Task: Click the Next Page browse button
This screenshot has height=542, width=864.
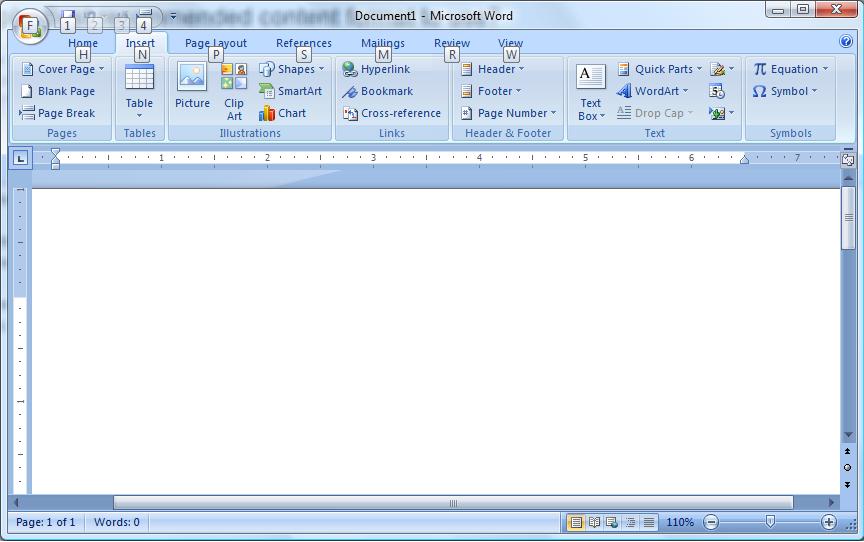Action: pos(847,485)
